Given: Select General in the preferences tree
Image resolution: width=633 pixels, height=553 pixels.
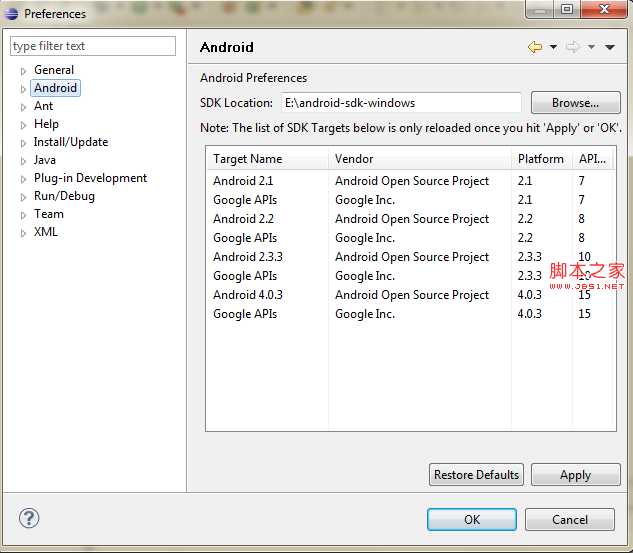Looking at the screenshot, I should 54,70.
